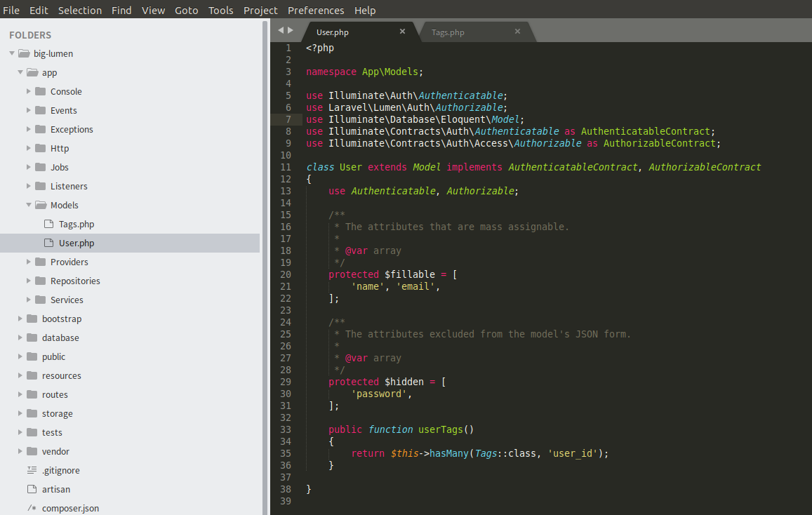This screenshot has height=515, width=812.
Task: Click 'userTags' function name in code
Action: (441, 429)
